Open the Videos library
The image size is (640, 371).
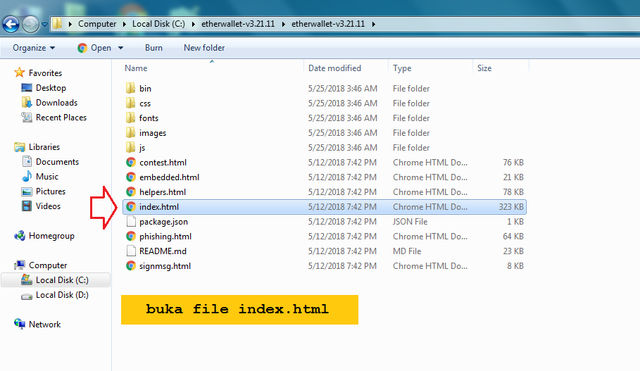pyautogui.click(x=48, y=206)
